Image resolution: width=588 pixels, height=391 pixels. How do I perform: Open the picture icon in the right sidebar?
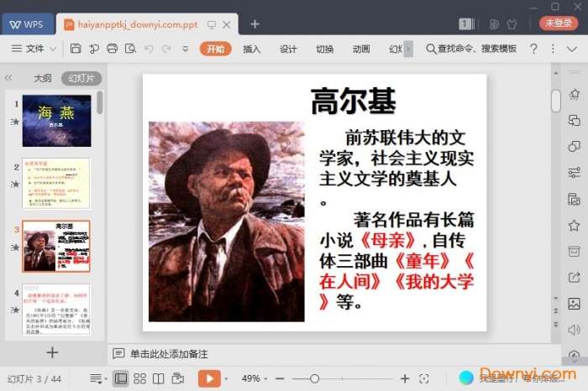point(574,304)
